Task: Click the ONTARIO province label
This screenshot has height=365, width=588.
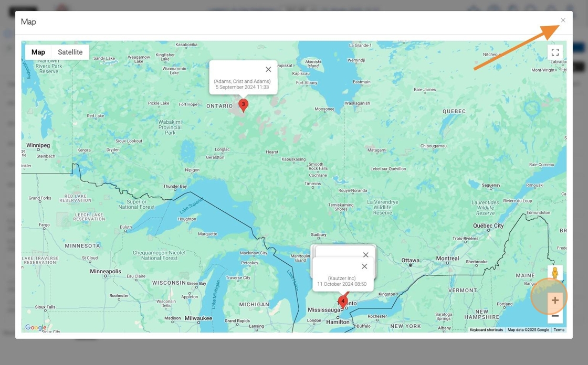Action: pos(219,106)
